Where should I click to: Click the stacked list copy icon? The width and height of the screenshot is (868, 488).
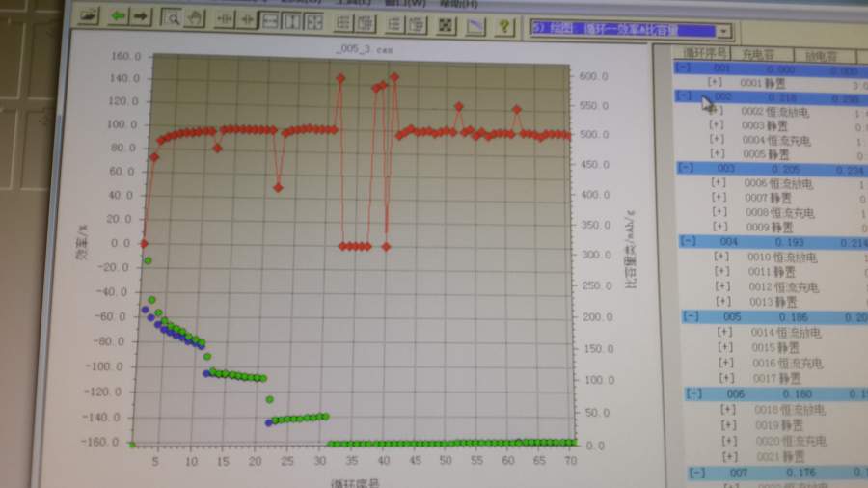(x=417, y=24)
